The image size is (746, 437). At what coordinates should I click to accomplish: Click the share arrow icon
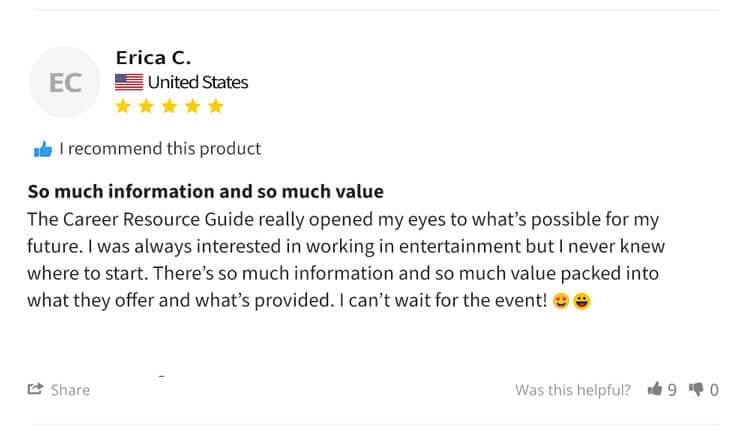click(35, 389)
